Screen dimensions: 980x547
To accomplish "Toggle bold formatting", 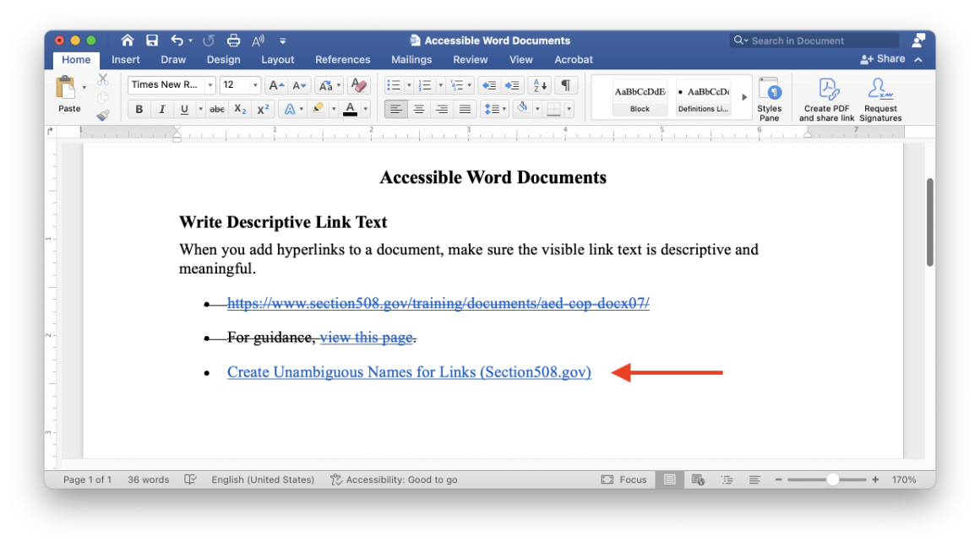I will 139,109.
